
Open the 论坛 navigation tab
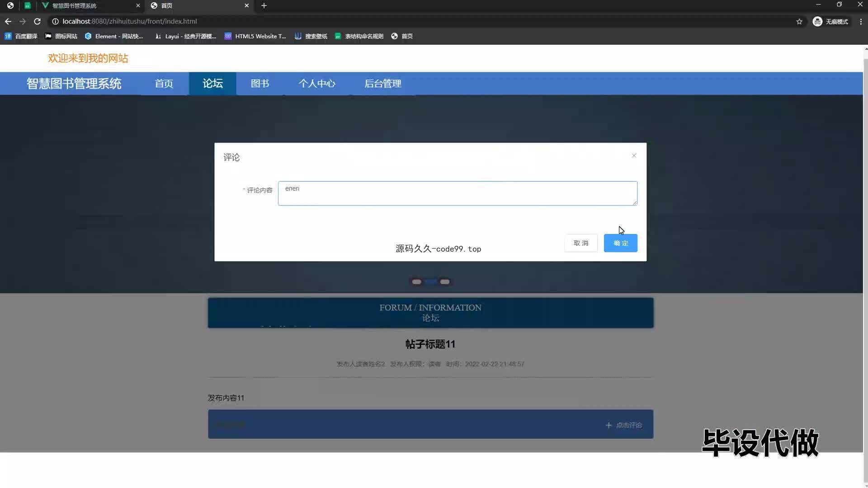tap(212, 84)
